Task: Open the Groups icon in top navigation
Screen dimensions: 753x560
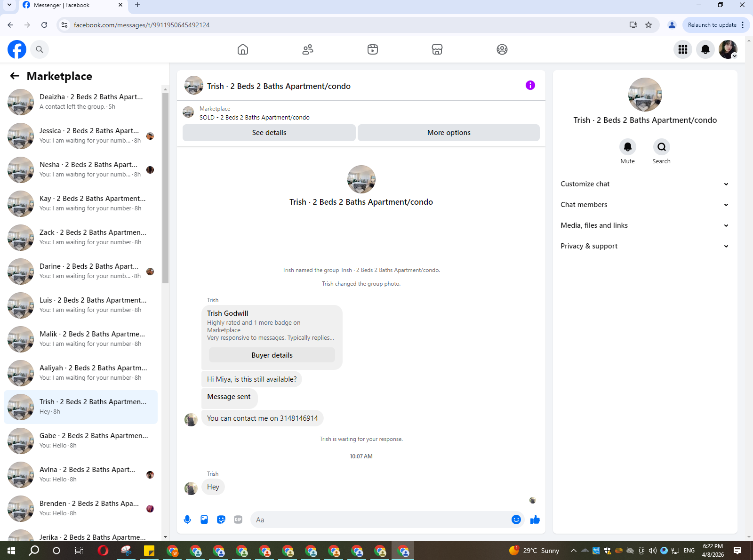Action: pyautogui.click(x=502, y=49)
